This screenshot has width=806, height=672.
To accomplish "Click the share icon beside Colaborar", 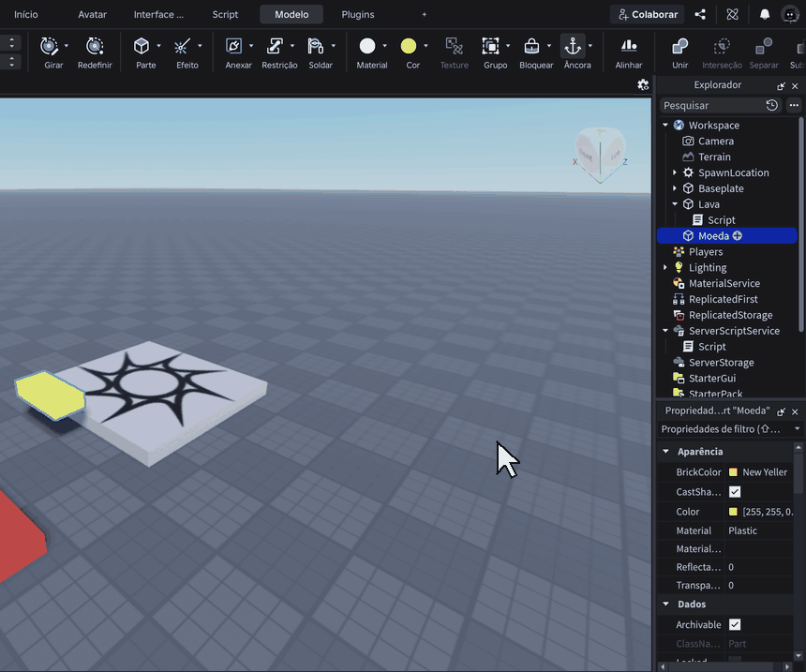I will click(700, 14).
